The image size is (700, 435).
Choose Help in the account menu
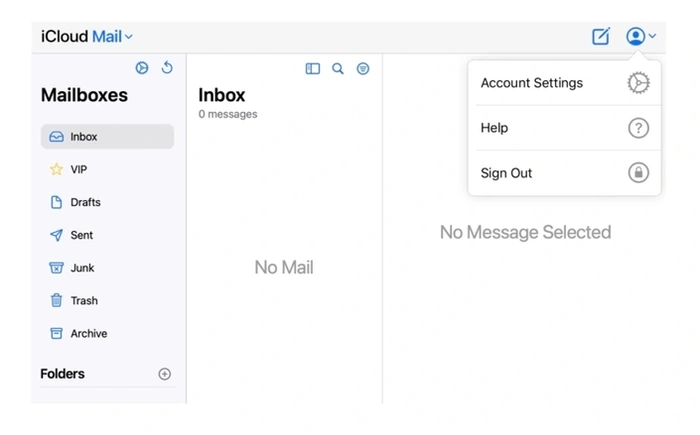click(565, 128)
